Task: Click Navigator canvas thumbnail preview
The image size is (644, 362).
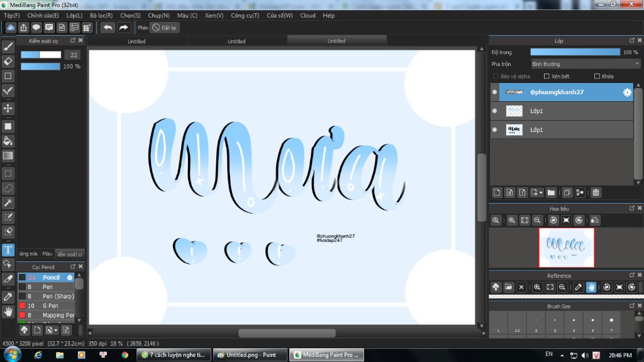Action: coord(567,248)
